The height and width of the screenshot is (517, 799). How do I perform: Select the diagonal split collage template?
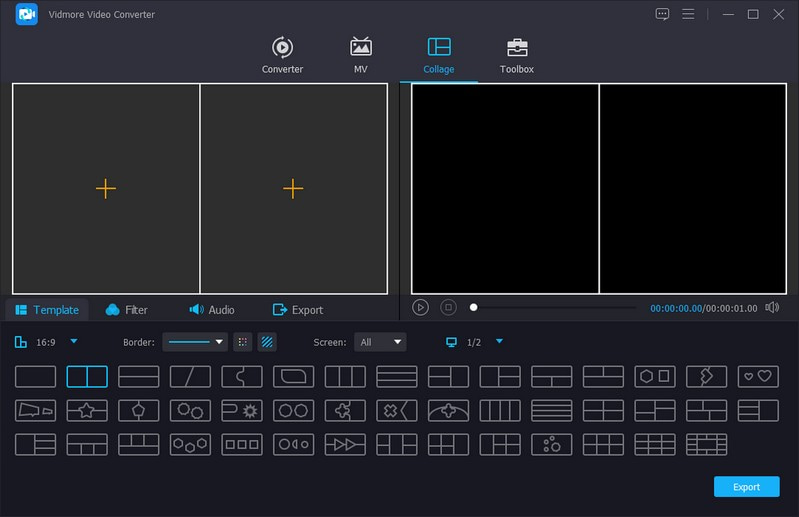190,377
